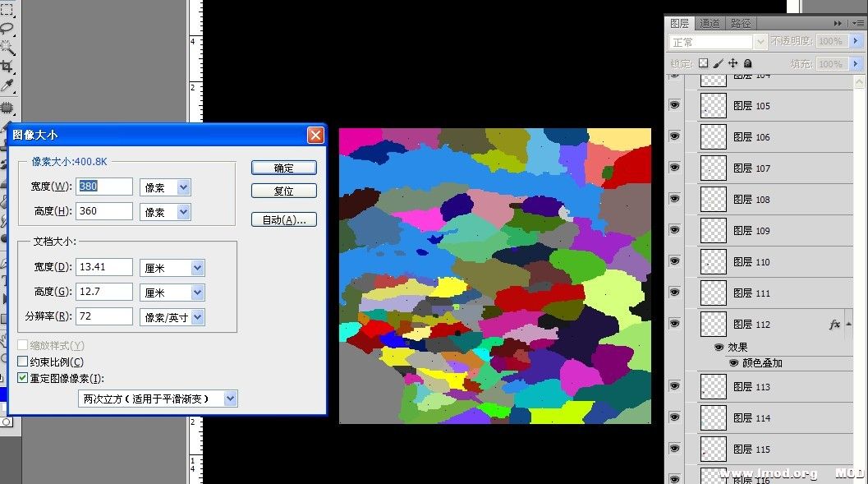Open the resample method dropdown 两次立方

(x=230, y=399)
